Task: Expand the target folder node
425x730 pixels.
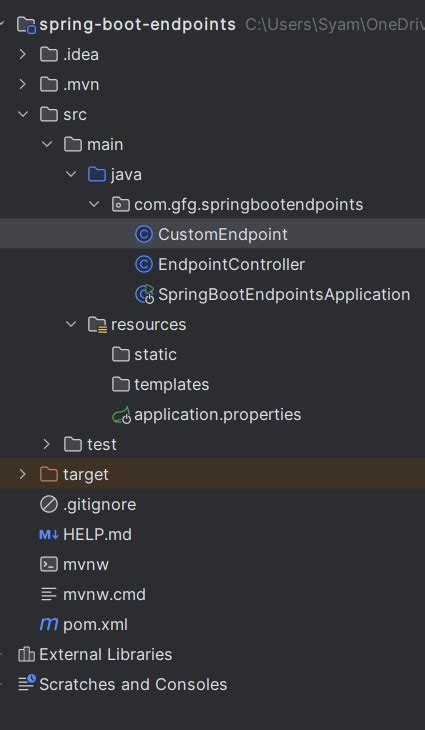Action: [22, 474]
